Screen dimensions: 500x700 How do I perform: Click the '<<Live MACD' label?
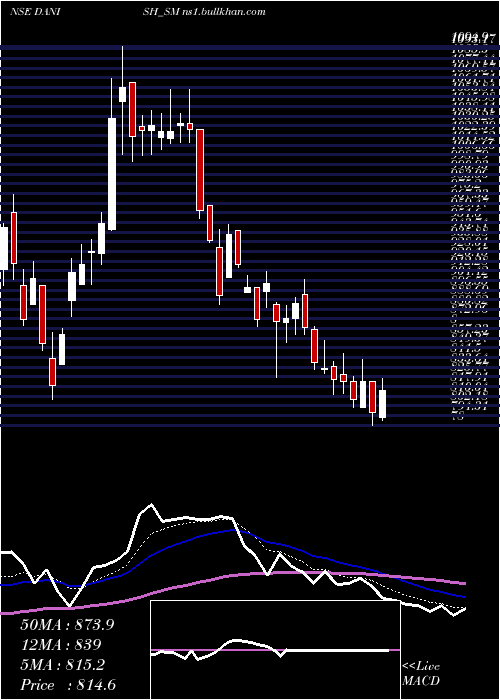point(421,674)
